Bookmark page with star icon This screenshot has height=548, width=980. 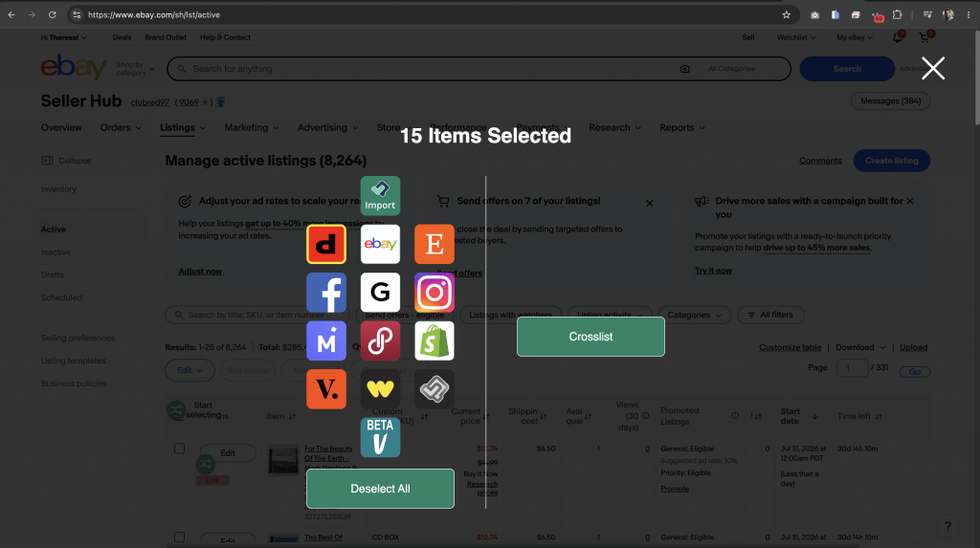pos(787,15)
